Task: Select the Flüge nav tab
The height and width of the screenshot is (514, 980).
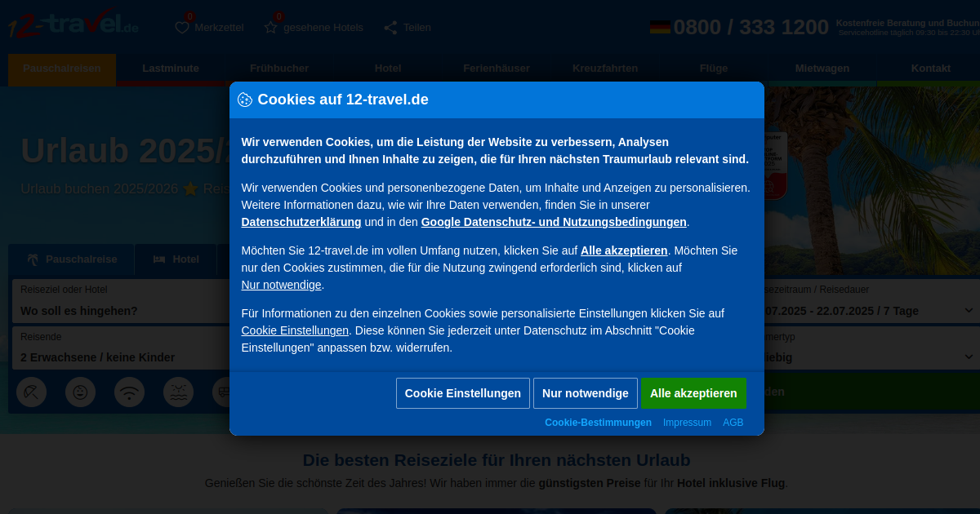Action: (714, 69)
